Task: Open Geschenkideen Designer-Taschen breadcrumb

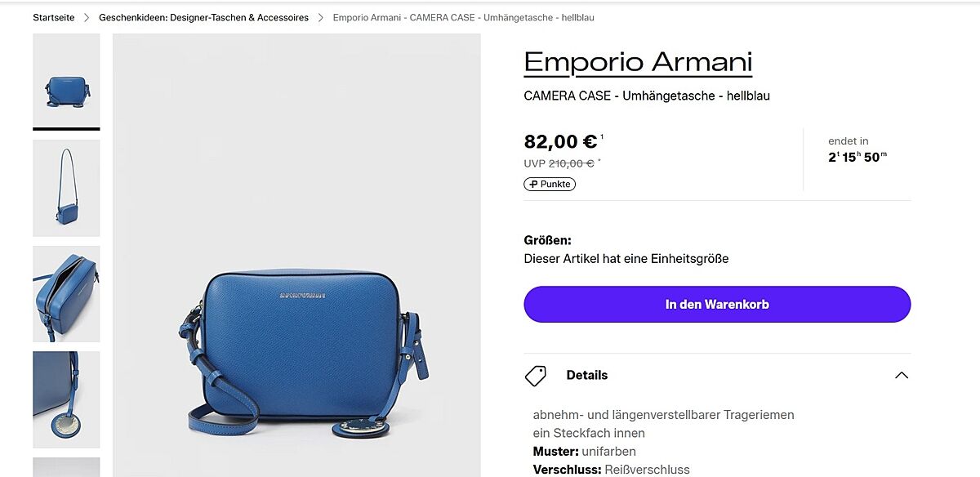Action: point(203,17)
